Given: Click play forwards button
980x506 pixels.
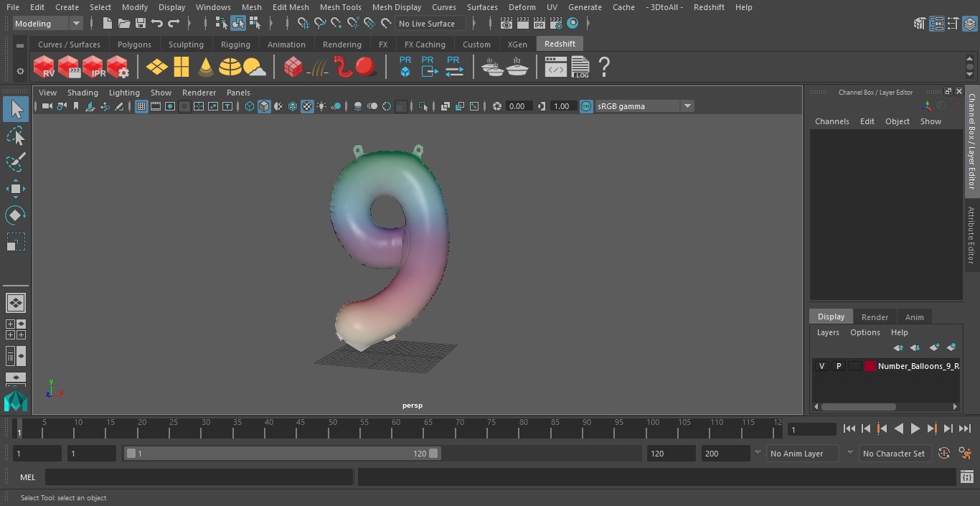Looking at the screenshot, I should [915, 428].
